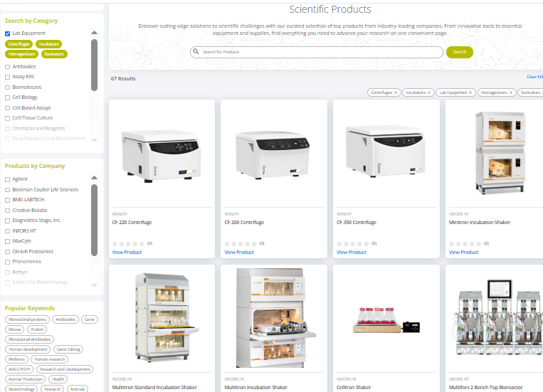The height and width of the screenshot is (392, 543).
Task: Open View Product for CF-260 Centrifuge
Action: pos(239,252)
